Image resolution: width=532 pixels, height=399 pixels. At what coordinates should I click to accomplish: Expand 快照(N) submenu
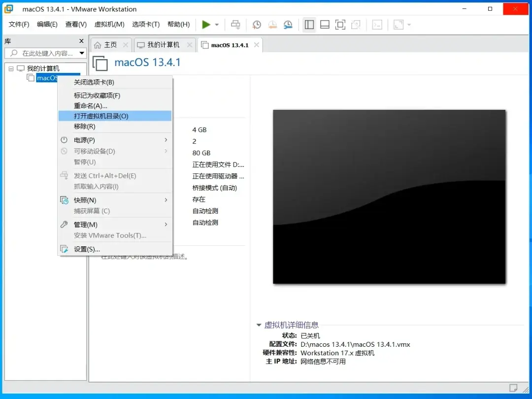pos(115,200)
